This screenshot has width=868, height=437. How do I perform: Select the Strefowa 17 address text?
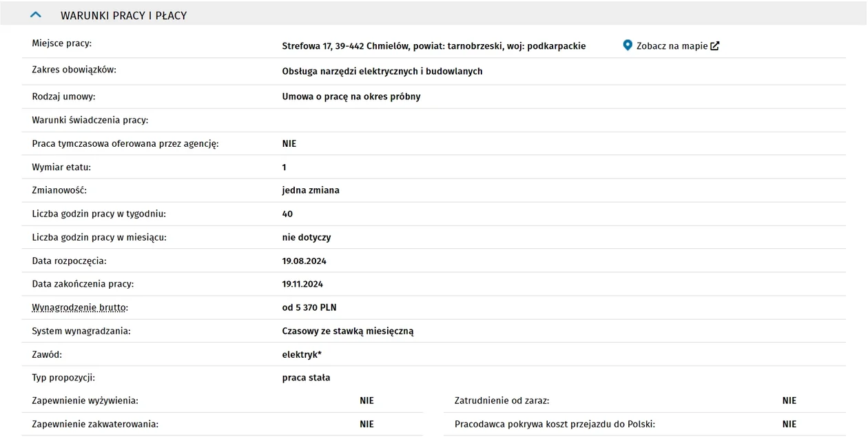tap(434, 46)
